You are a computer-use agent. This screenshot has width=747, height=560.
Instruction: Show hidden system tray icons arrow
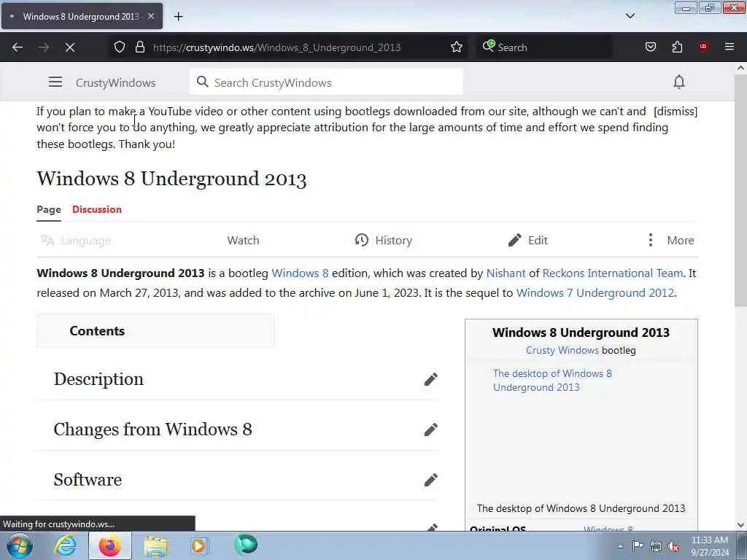(620, 546)
